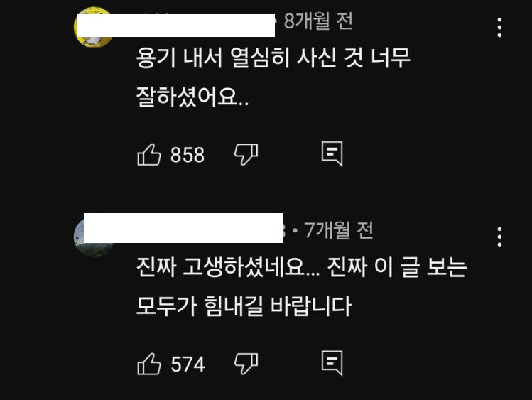Click the line 모두가 힘내길 바랍니다

(x=244, y=306)
